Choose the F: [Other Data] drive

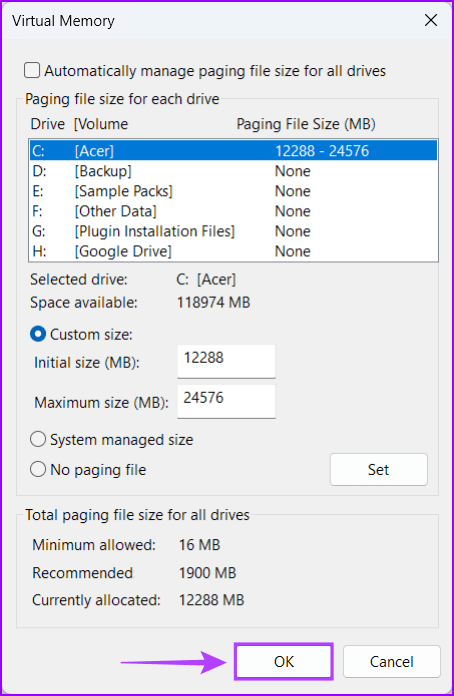click(233, 211)
